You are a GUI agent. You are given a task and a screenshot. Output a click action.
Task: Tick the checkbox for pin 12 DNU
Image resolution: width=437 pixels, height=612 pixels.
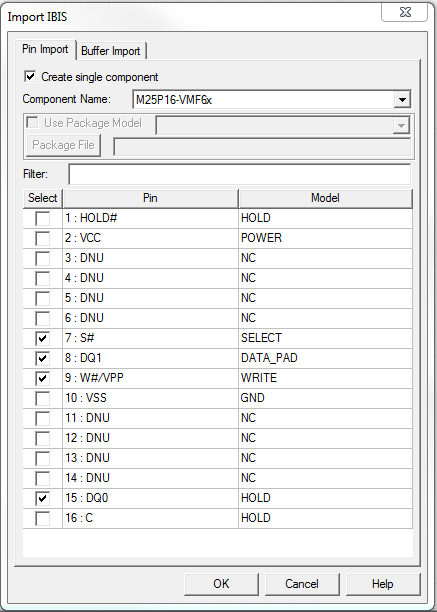(43, 438)
